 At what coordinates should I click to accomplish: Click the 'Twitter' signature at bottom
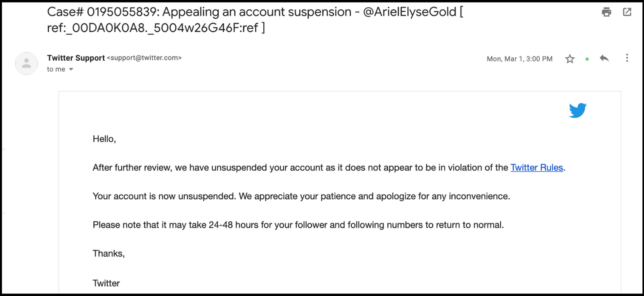click(x=106, y=283)
